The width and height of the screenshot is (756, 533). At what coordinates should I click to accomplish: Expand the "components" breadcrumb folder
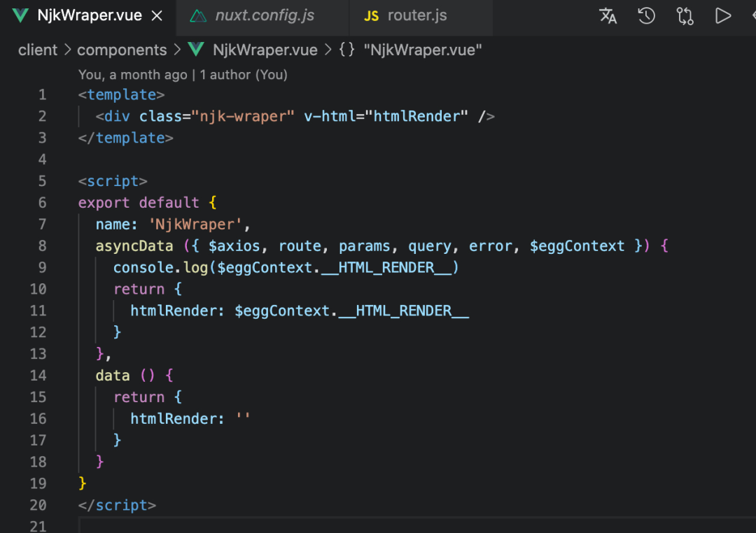[122, 50]
